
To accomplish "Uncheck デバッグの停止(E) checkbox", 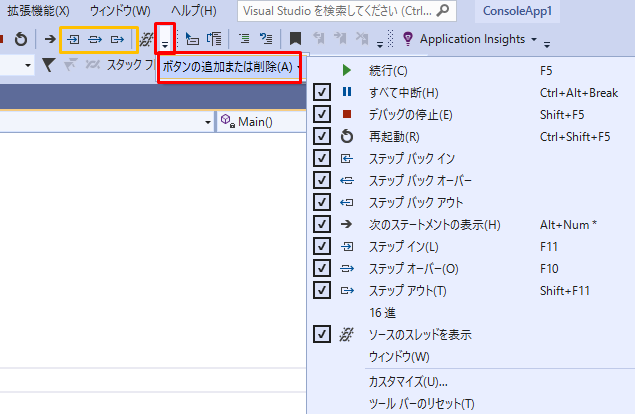I will [322, 115].
